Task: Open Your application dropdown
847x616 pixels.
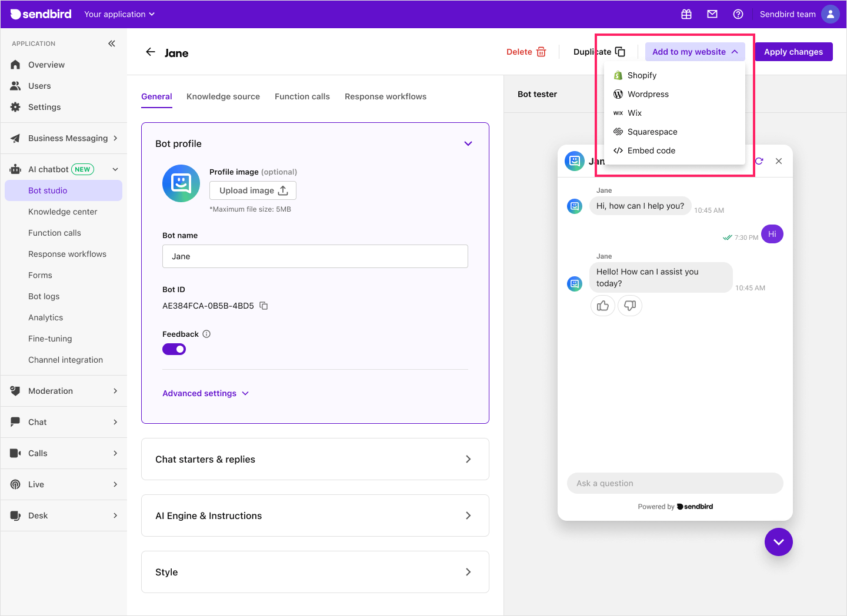Action: click(119, 14)
